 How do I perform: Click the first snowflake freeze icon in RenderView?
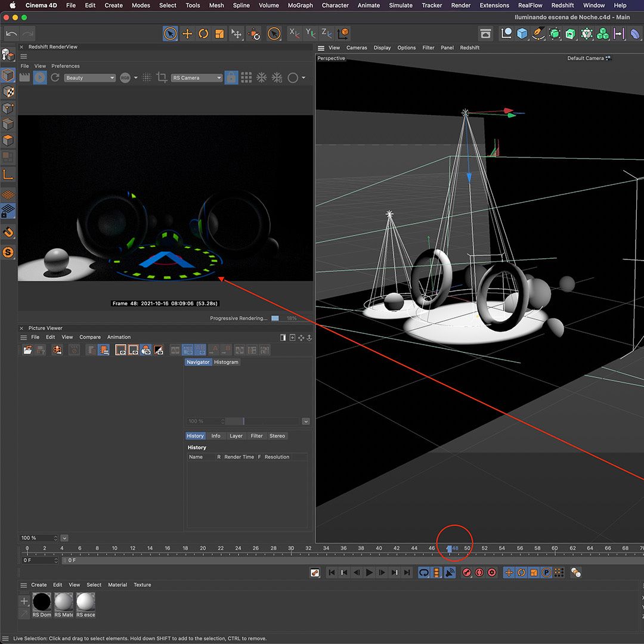262,77
